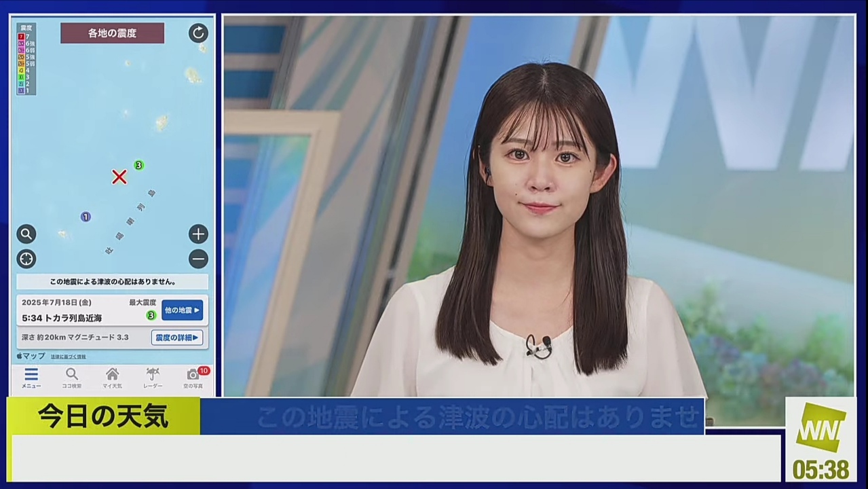Click the WN Weathernews logo
The width and height of the screenshot is (868, 489).
coord(820,427)
